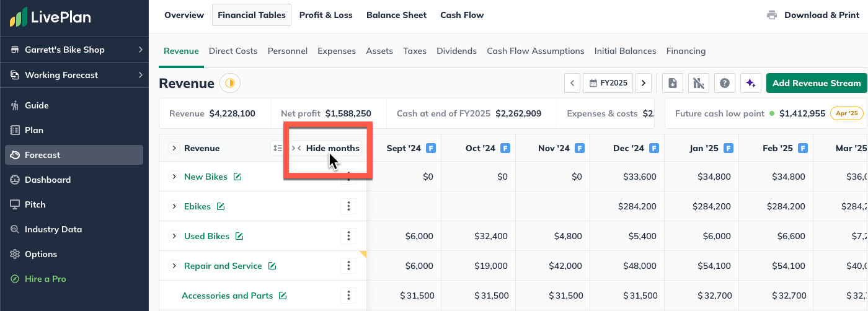Switch to Dividends sub-tab
Screen dimensions: 868x311
pos(456,51)
